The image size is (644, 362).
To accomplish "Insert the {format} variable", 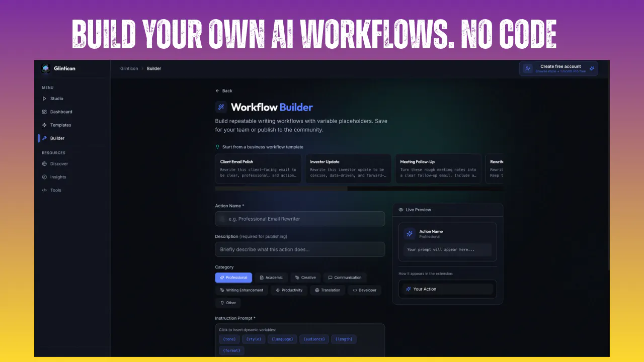I will tap(232, 350).
